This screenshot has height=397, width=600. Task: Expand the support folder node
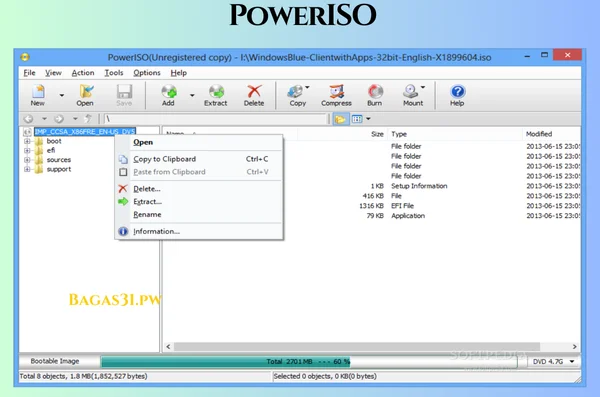point(27,169)
